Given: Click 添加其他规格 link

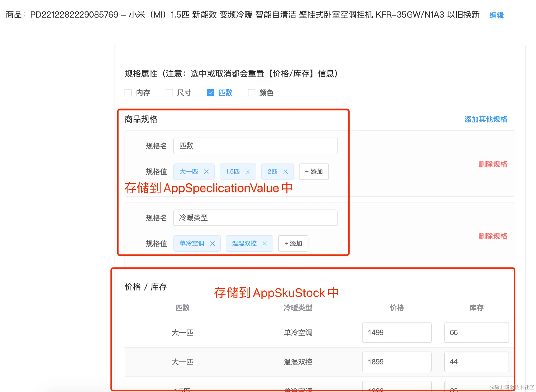Looking at the screenshot, I should coord(485,119).
